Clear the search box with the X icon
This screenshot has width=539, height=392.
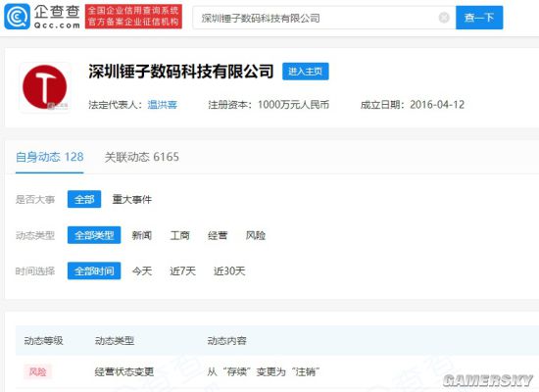click(x=444, y=18)
